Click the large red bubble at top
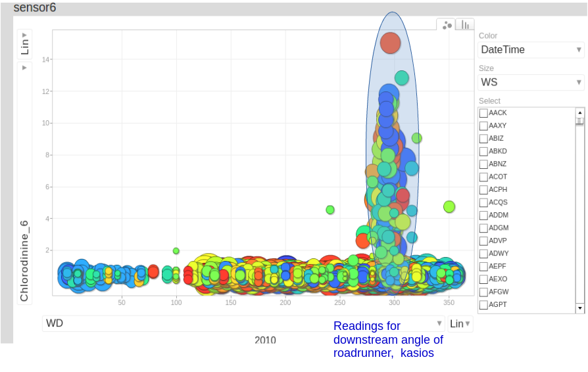The width and height of the screenshot is (588, 372). pos(390,43)
